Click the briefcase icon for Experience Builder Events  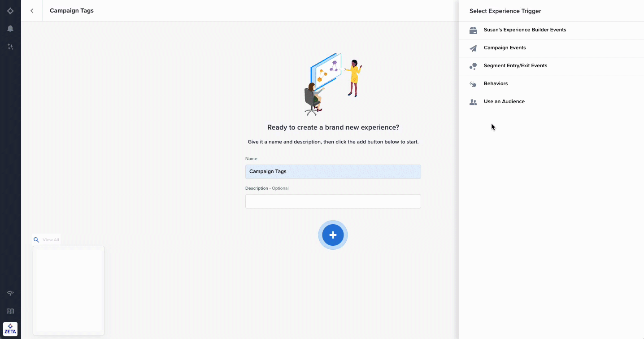(x=473, y=30)
